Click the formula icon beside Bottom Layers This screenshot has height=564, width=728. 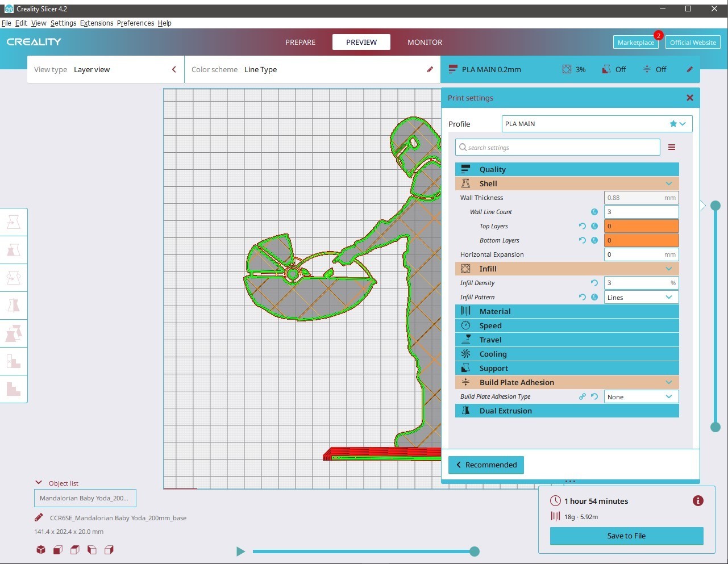(x=594, y=240)
